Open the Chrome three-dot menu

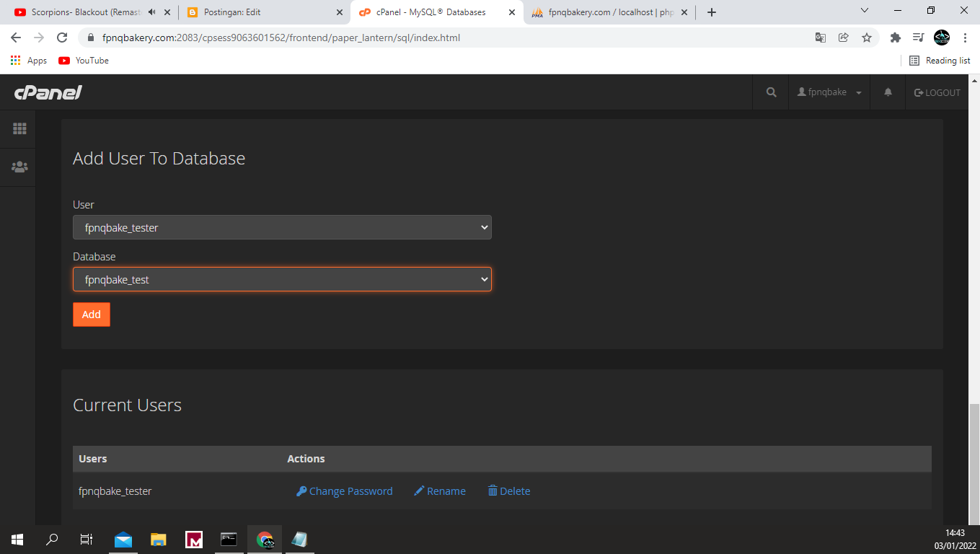(965, 38)
